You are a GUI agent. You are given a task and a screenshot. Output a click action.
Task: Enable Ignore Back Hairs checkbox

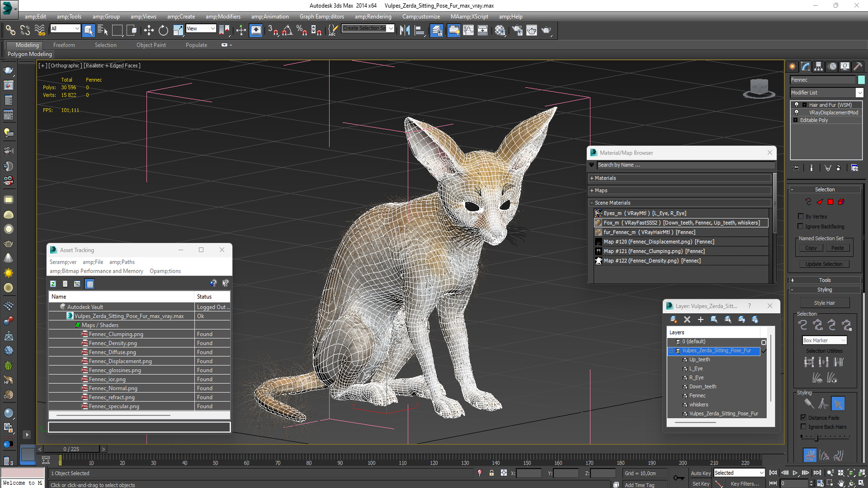tap(803, 427)
